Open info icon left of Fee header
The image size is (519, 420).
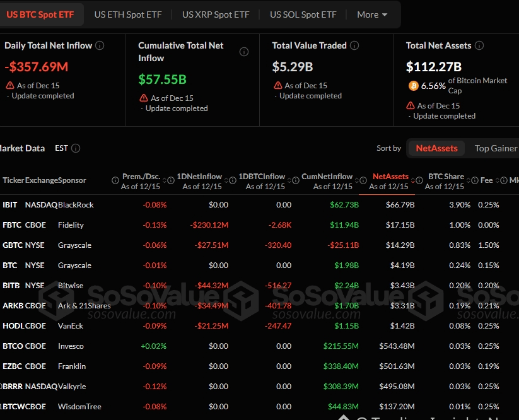pos(475,180)
